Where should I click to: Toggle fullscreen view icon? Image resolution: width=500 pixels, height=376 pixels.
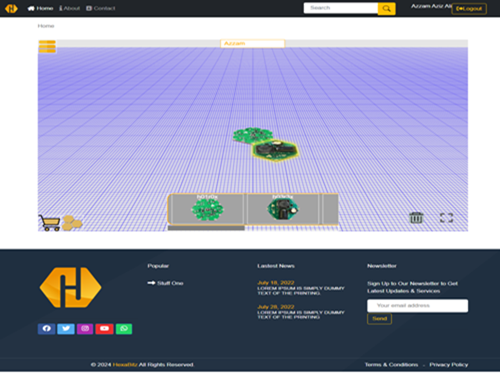[446, 218]
